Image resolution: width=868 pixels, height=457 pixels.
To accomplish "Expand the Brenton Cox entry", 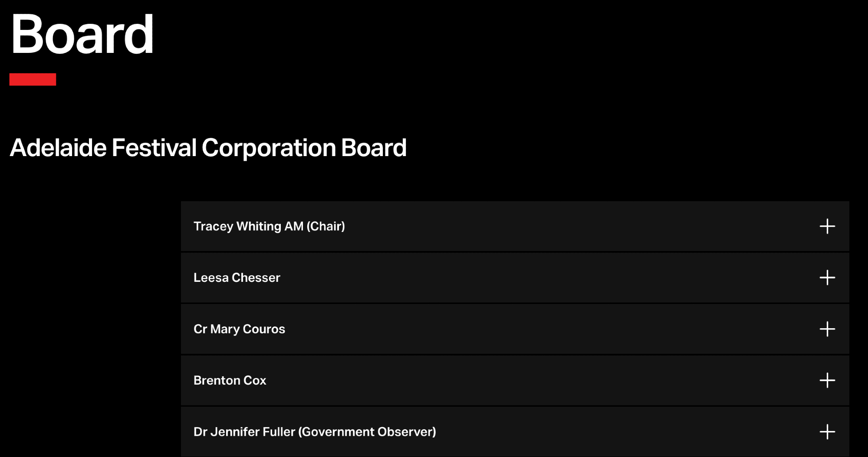I will click(x=477, y=380).
